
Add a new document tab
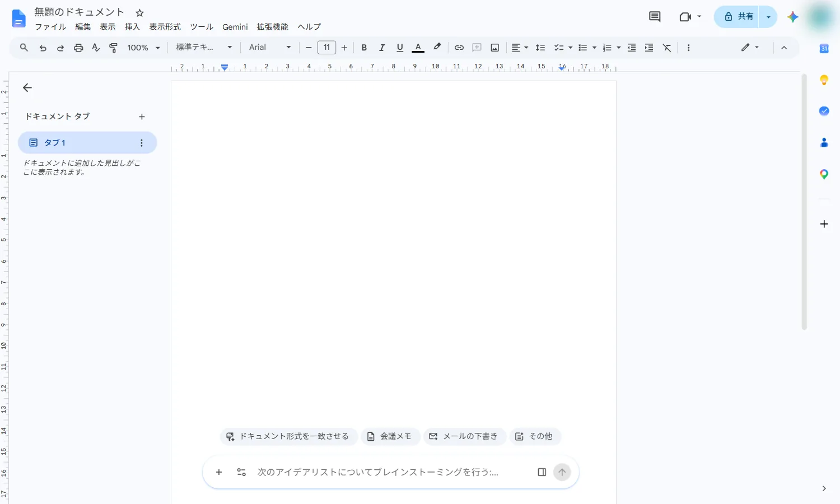[x=142, y=116]
